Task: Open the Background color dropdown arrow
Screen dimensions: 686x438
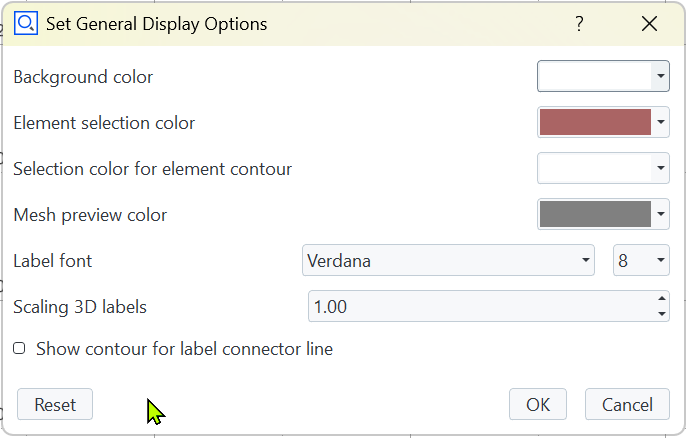Action: [x=660, y=76]
